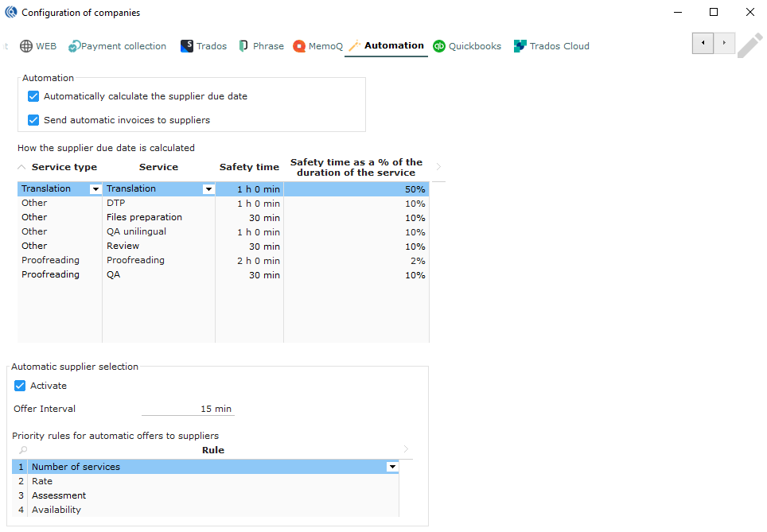Switch to the Automation tab

click(393, 45)
